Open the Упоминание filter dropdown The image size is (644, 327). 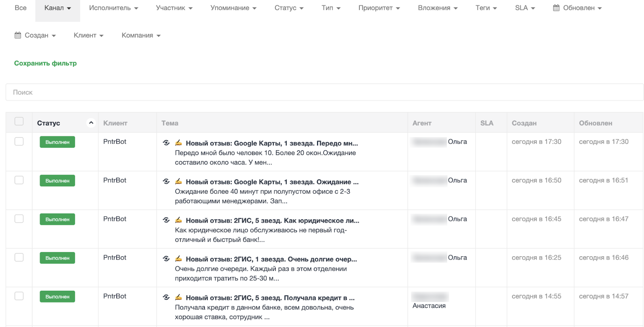[233, 8]
